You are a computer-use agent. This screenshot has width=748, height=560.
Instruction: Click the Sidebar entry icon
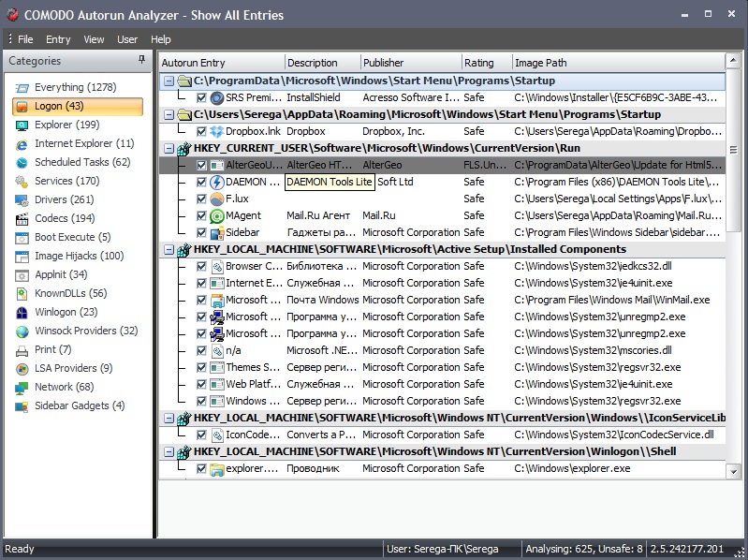pos(217,233)
